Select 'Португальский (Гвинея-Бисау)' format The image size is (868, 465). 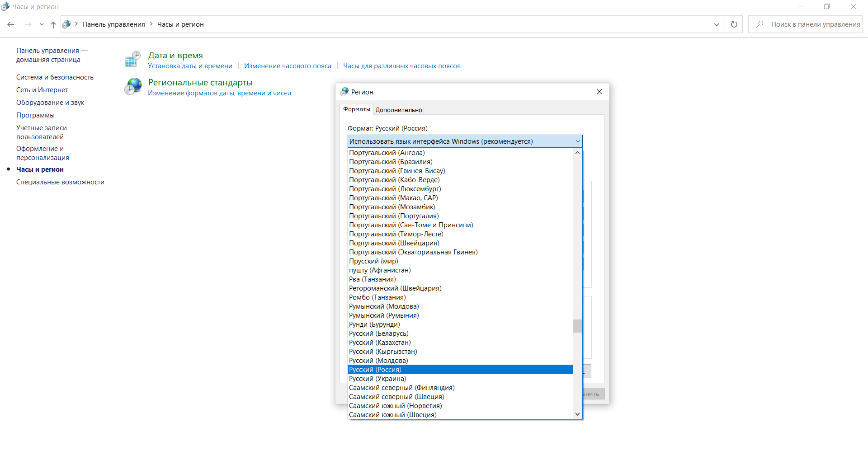click(x=460, y=171)
